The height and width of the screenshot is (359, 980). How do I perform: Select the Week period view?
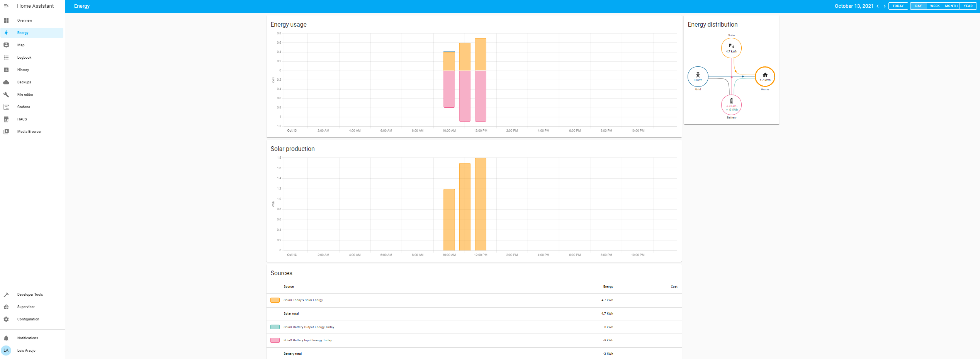coord(935,6)
